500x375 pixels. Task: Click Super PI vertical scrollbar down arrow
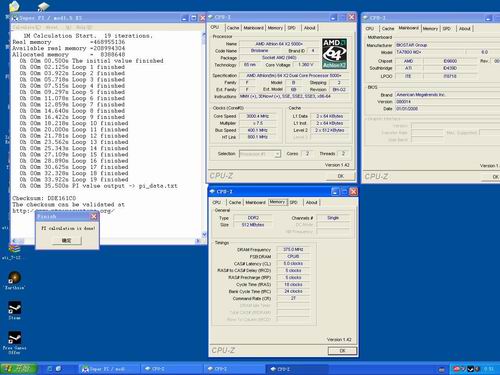(x=204, y=234)
